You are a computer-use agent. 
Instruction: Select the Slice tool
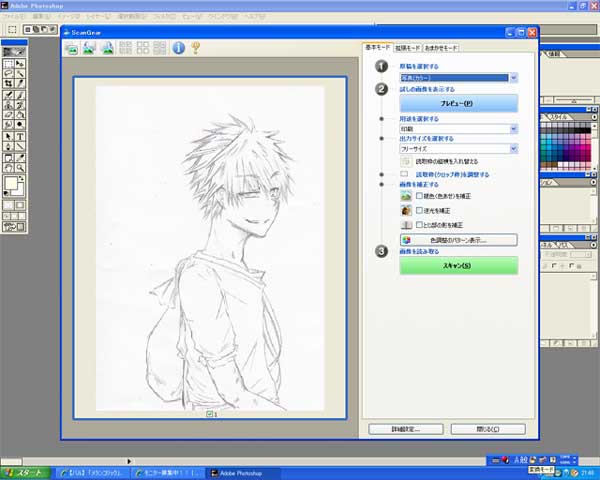click(x=20, y=83)
